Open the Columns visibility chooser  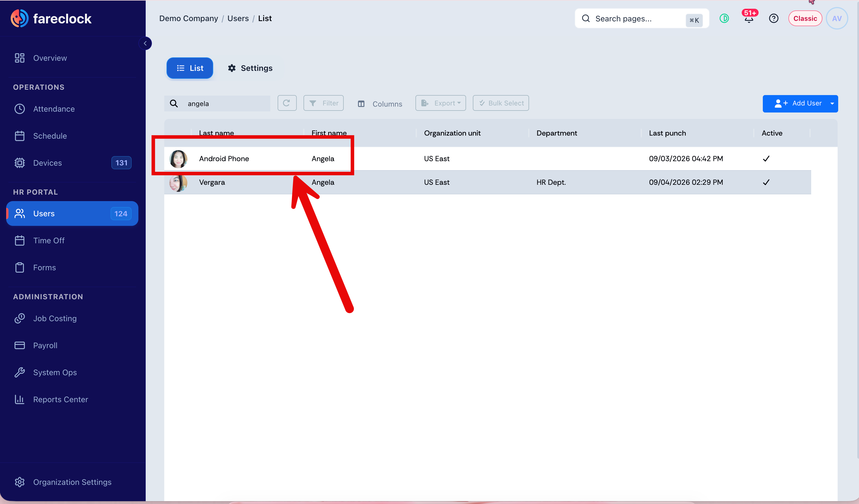(x=380, y=104)
